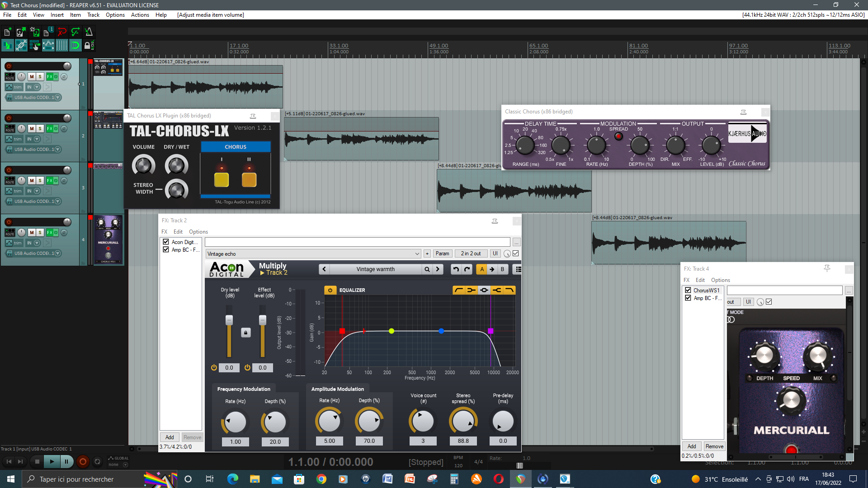Click the Param button in FX window

click(x=442, y=254)
